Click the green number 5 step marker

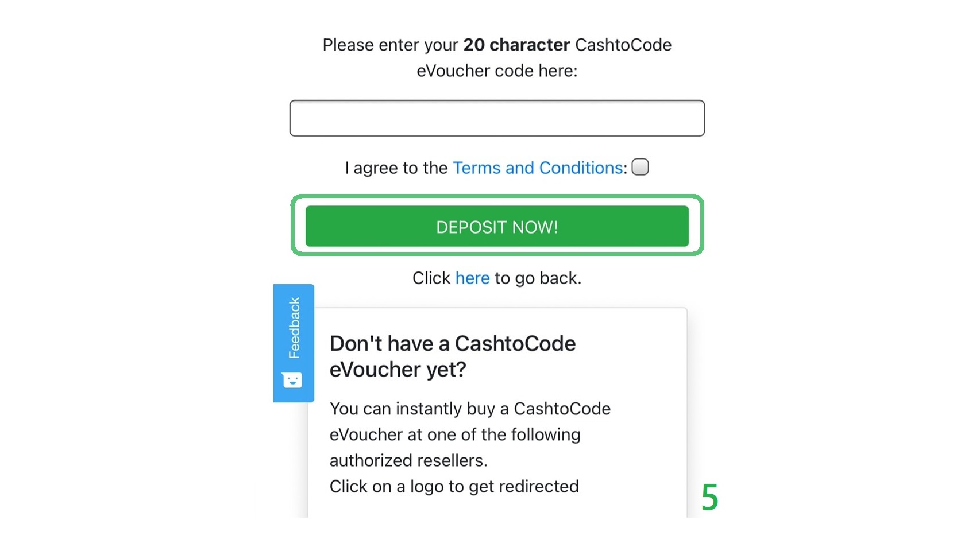709,497
